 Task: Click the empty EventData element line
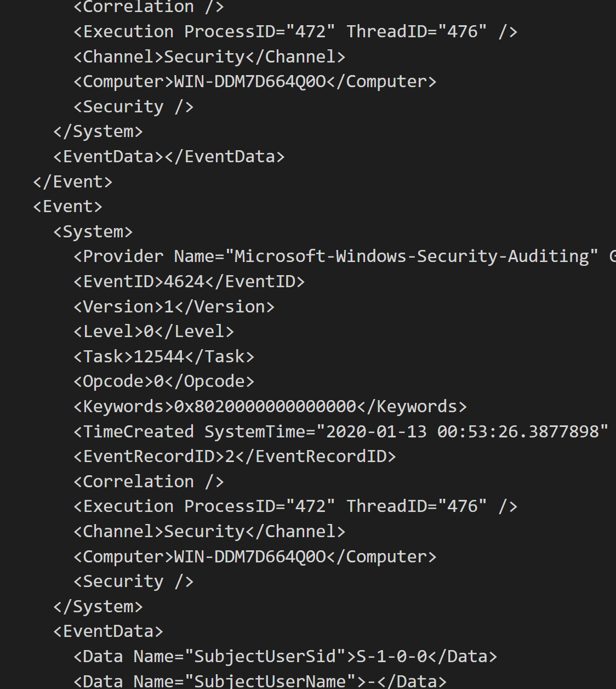pyautogui.click(x=169, y=157)
